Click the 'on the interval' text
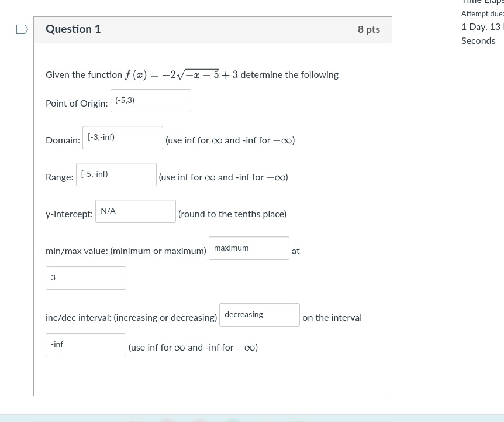The width and height of the screenshot is (504, 422). [x=332, y=318]
